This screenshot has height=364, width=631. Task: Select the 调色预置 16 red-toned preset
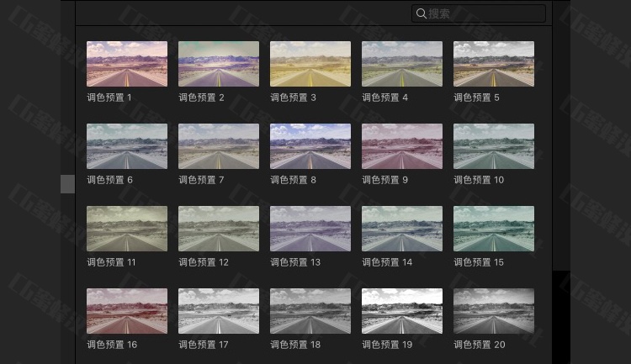coord(127,311)
